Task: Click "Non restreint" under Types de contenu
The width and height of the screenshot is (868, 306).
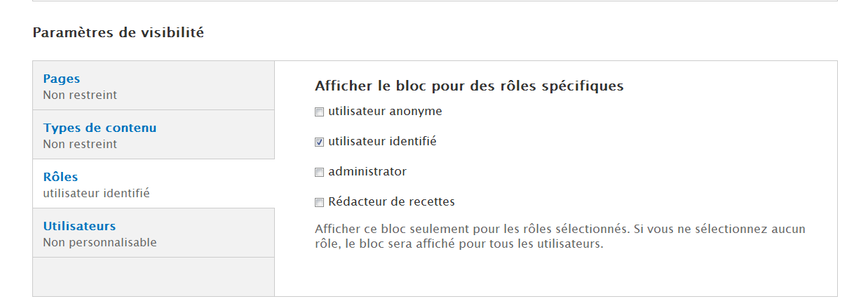Action: pos(80,144)
